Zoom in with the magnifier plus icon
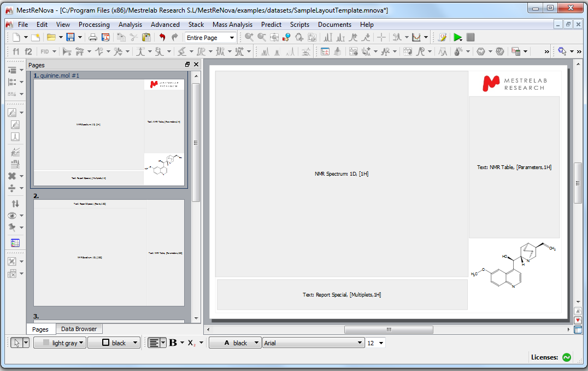The image size is (588, 371). (x=249, y=37)
